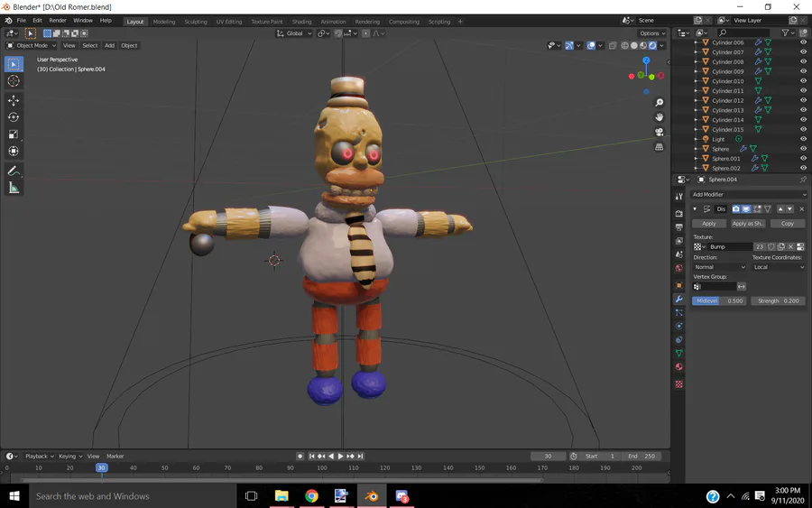Open the Add Modifier dropdown
Screen dimensions: 812x508
pyautogui.click(x=749, y=194)
